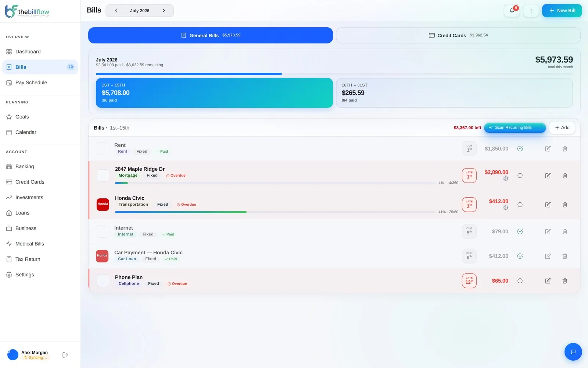This screenshot has height=368, width=588.
Task: Open the chat support bubble
Action: pyautogui.click(x=573, y=352)
